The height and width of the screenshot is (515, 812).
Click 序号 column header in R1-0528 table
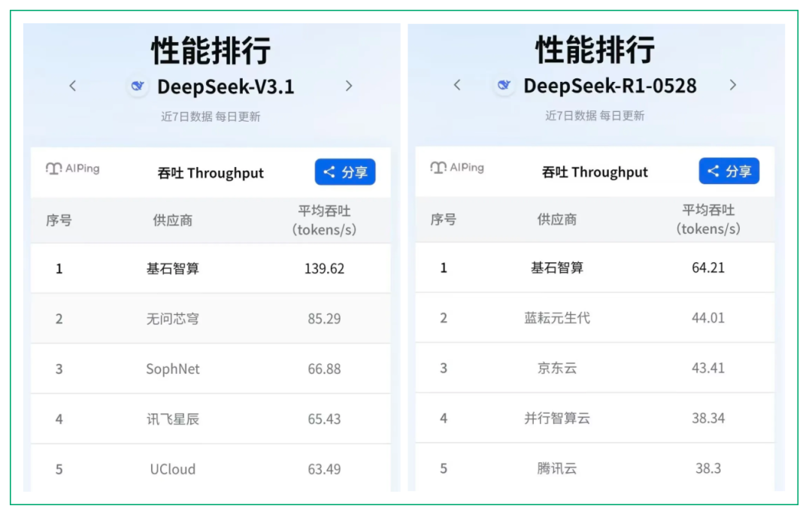point(444,220)
